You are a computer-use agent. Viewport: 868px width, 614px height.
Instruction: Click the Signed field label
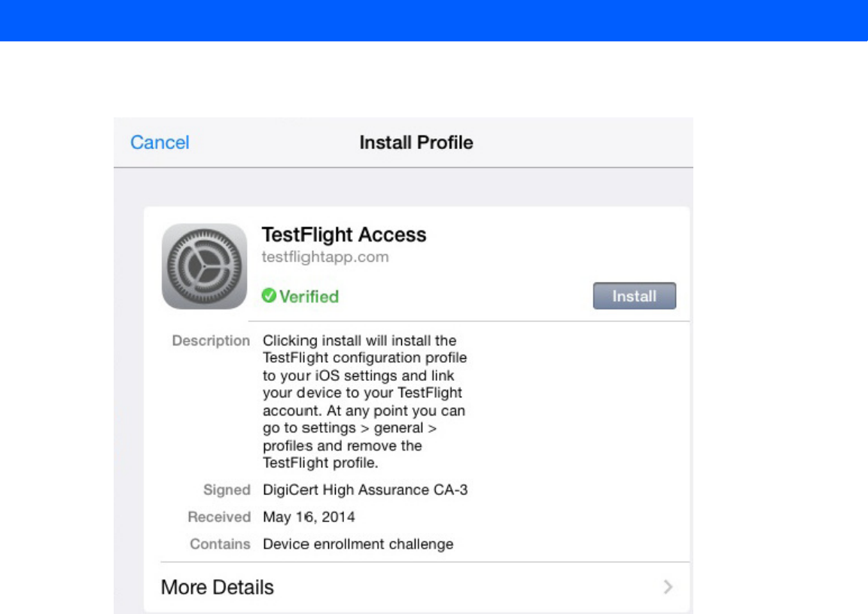[227, 490]
